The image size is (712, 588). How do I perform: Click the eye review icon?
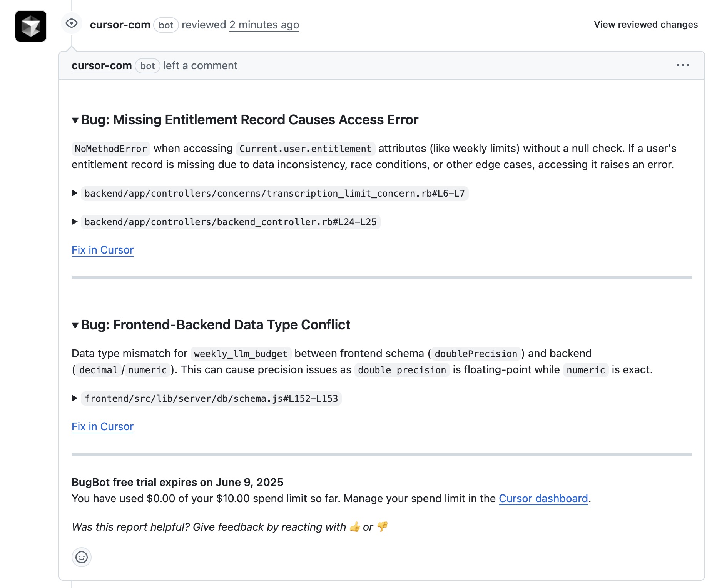(72, 23)
